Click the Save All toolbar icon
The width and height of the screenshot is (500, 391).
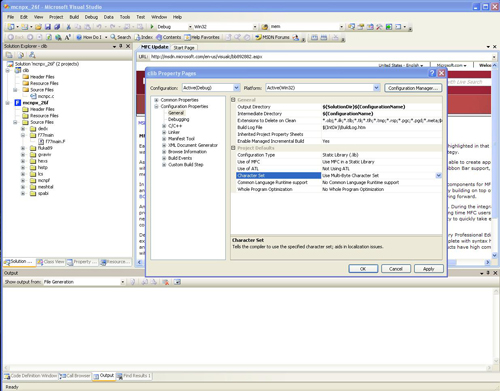pos(57,27)
